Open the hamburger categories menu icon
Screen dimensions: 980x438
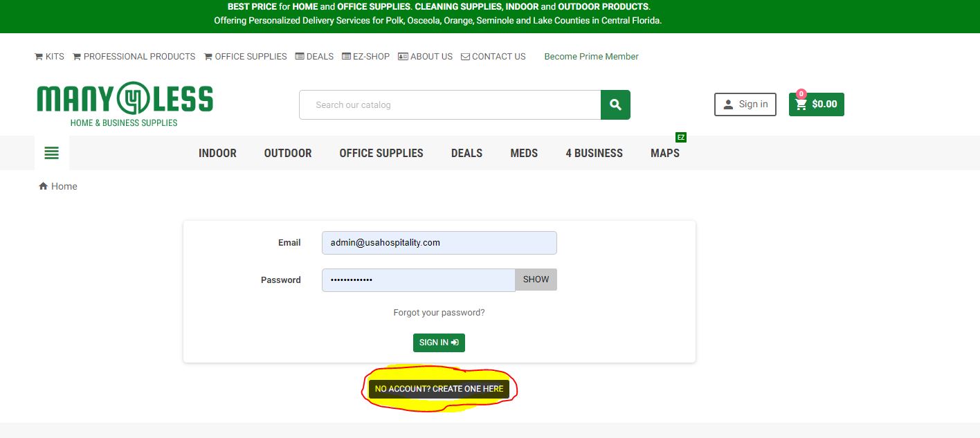(x=52, y=153)
